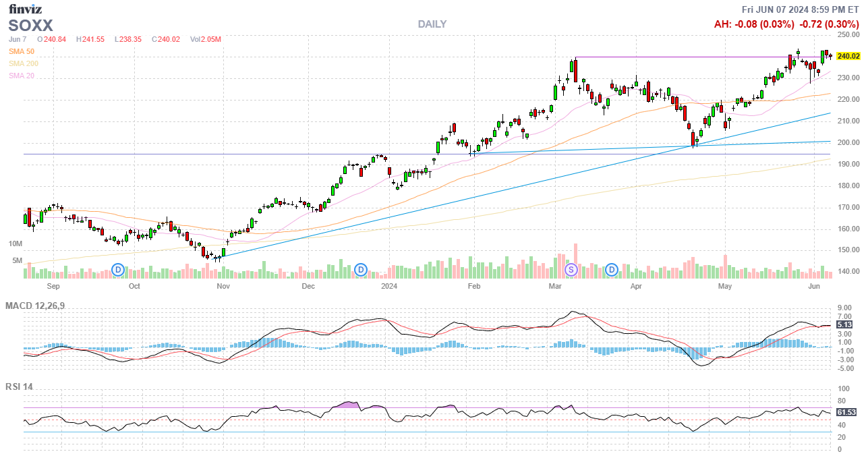868x460 pixels.
Task: Click the dividend marker before April
Action: point(612,270)
